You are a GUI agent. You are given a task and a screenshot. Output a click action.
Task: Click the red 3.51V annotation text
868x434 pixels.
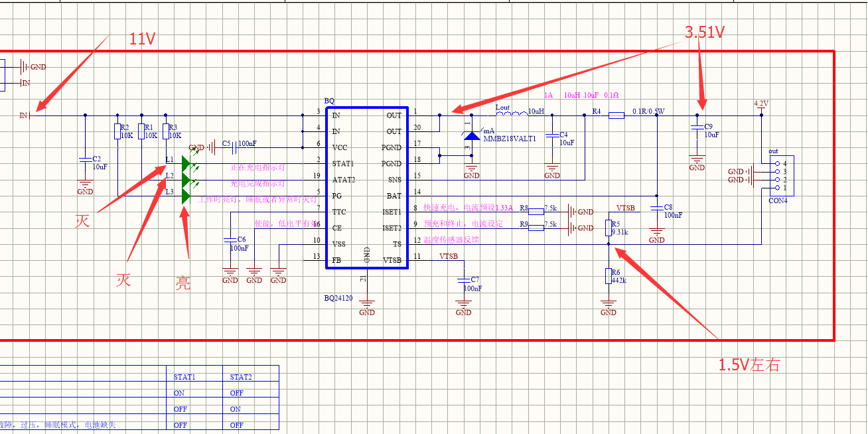(x=704, y=32)
